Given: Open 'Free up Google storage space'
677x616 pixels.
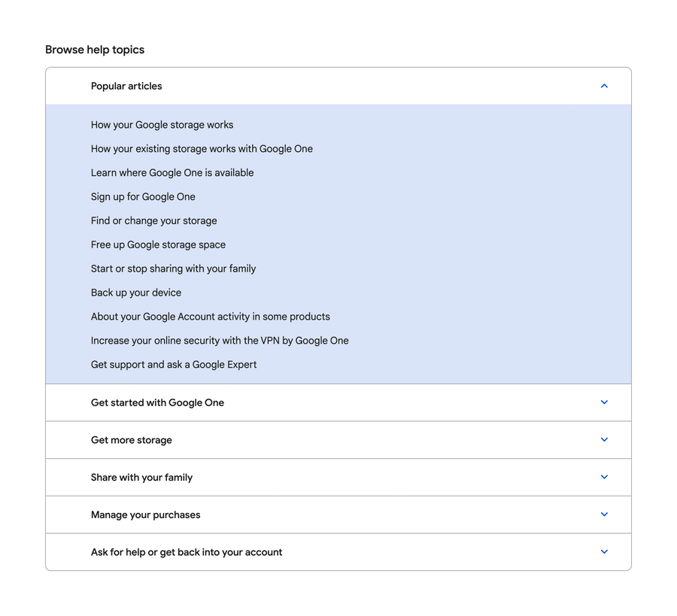Looking at the screenshot, I should [158, 244].
